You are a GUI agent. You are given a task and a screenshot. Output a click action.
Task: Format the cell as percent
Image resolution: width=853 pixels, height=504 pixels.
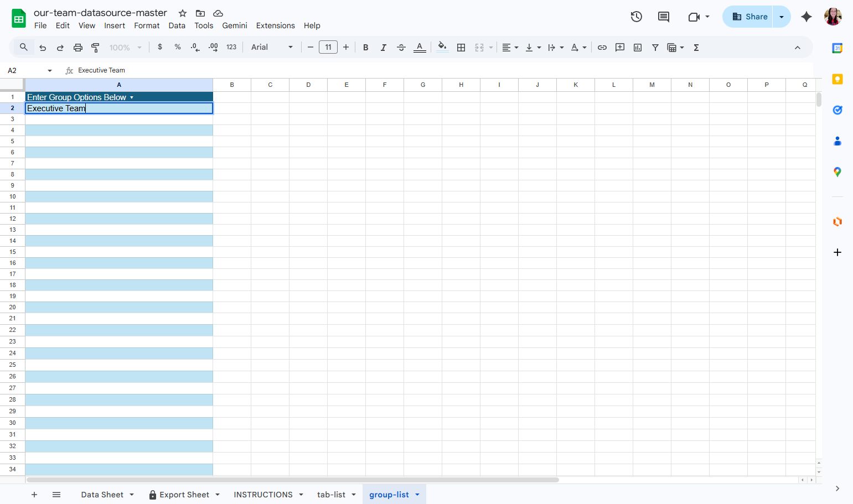(178, 48)
